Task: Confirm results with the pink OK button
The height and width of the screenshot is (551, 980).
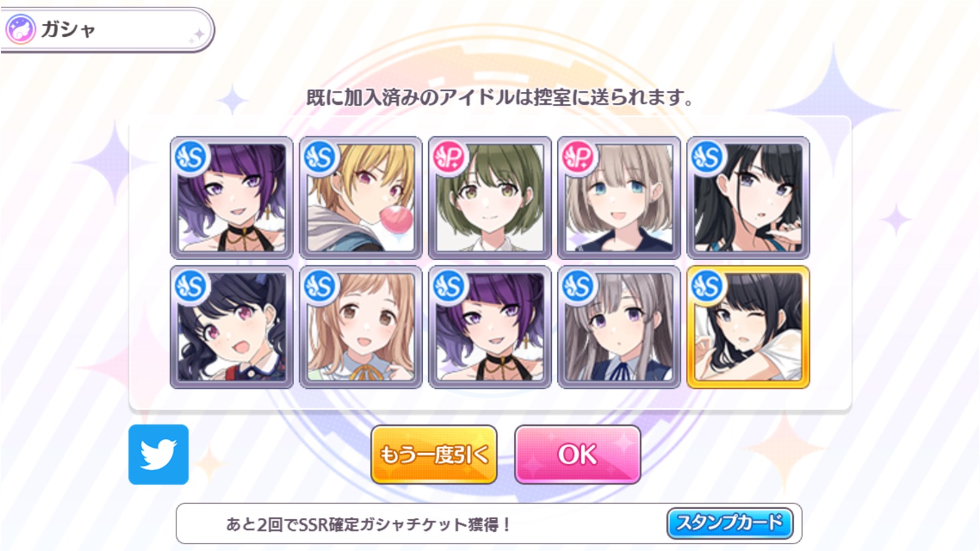Action: tap(578, 454)
